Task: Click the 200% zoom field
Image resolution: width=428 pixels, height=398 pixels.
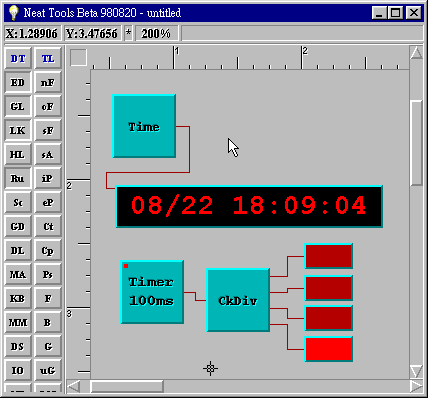Action: pyautogui.click(x=157, y=33)
